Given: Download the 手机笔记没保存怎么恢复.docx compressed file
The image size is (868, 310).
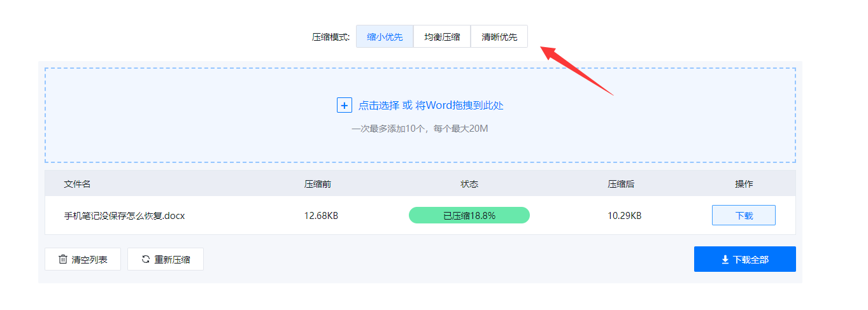Looking at the screenshot, I should pos(743,216).
